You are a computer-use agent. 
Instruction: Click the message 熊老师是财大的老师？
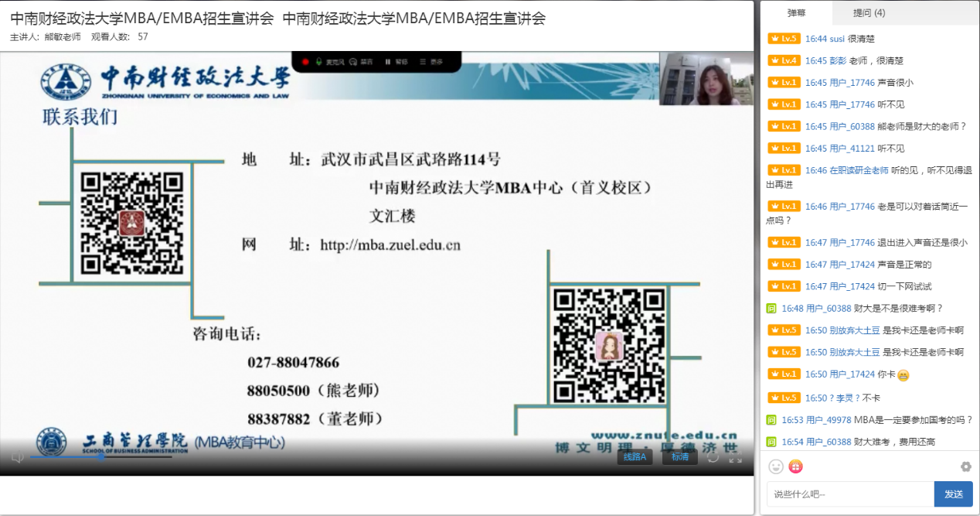coord(922,126)
